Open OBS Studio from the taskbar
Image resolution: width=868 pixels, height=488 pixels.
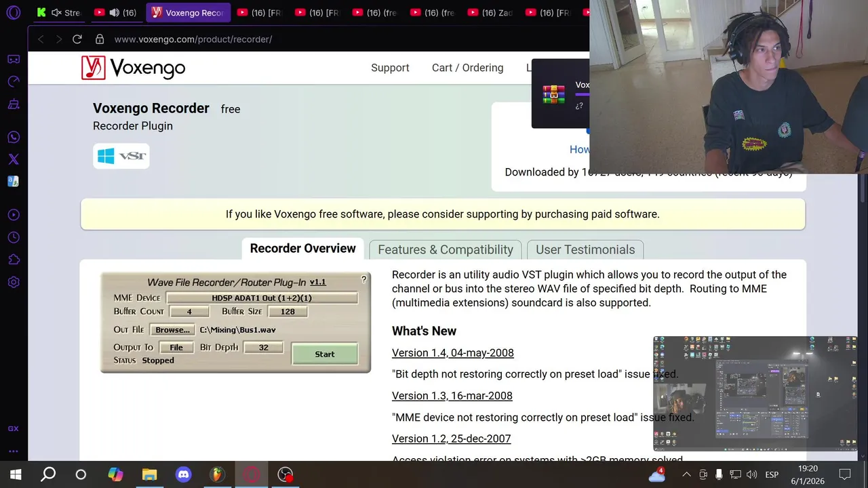click(285, 474)
